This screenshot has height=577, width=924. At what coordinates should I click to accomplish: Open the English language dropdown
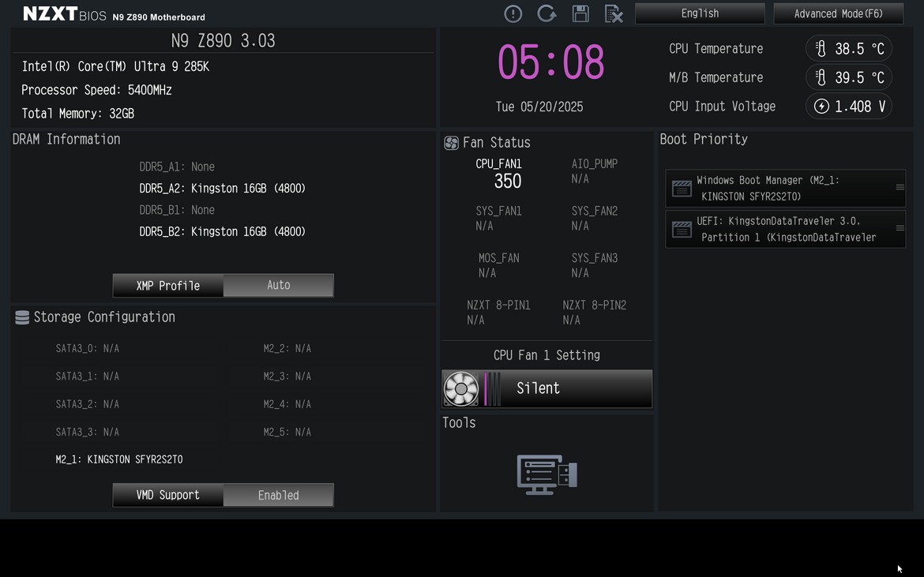point(700,13)
